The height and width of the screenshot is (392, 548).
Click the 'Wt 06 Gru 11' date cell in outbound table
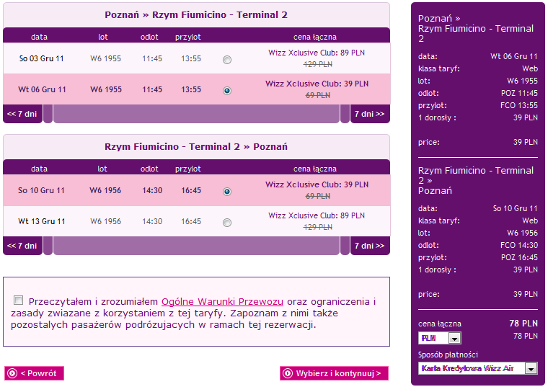tap(42, 89)
